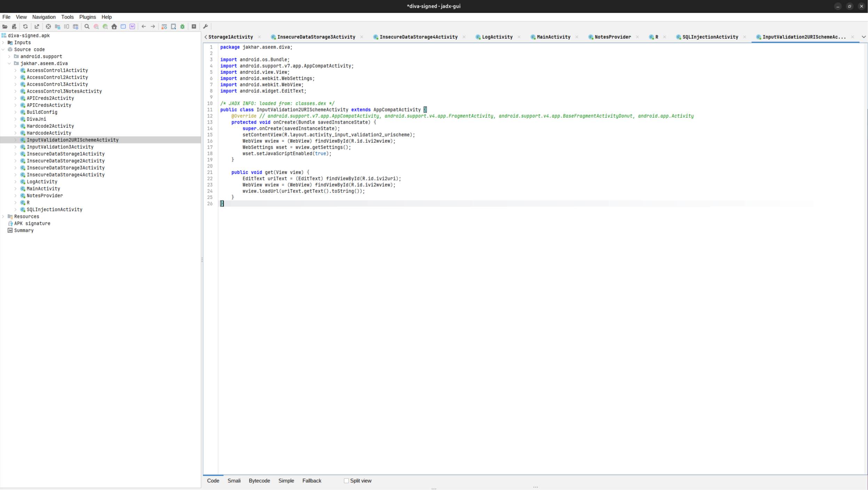The width and height of the screenshot is (868, 490).
Task: Close the NotesProvider tab
Action: point(638,37)
